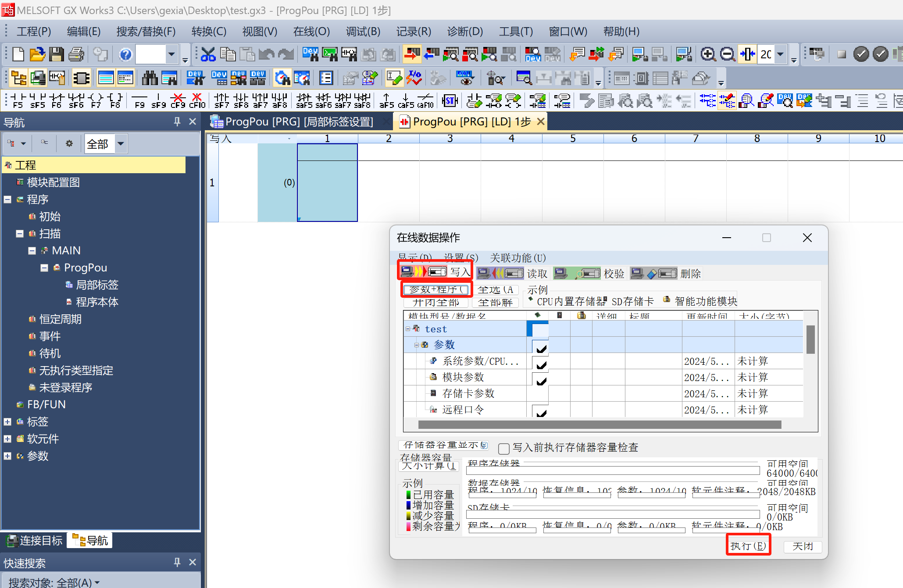The image size is (903, 588).
Task: Enable 写入前执行存储器容量检查 checkbox
Action: click(x=504, y=448)
